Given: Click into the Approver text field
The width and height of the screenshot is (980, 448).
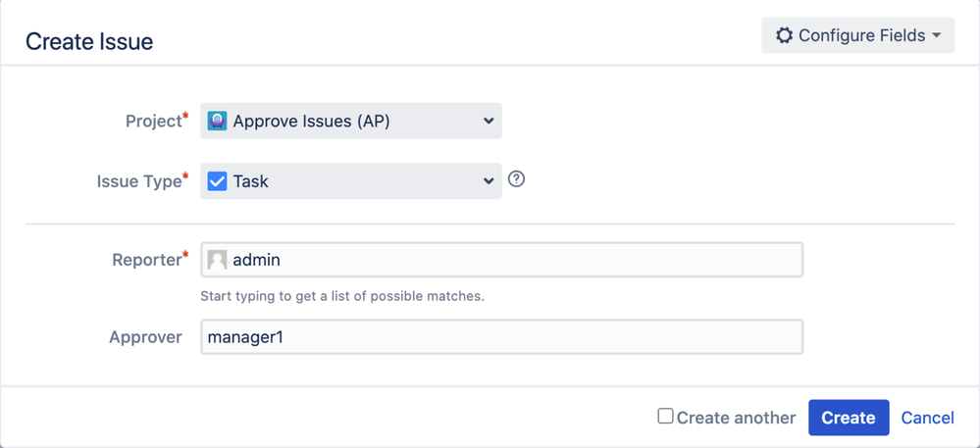Looking at the screenshot, I should [x=501, y=337].
